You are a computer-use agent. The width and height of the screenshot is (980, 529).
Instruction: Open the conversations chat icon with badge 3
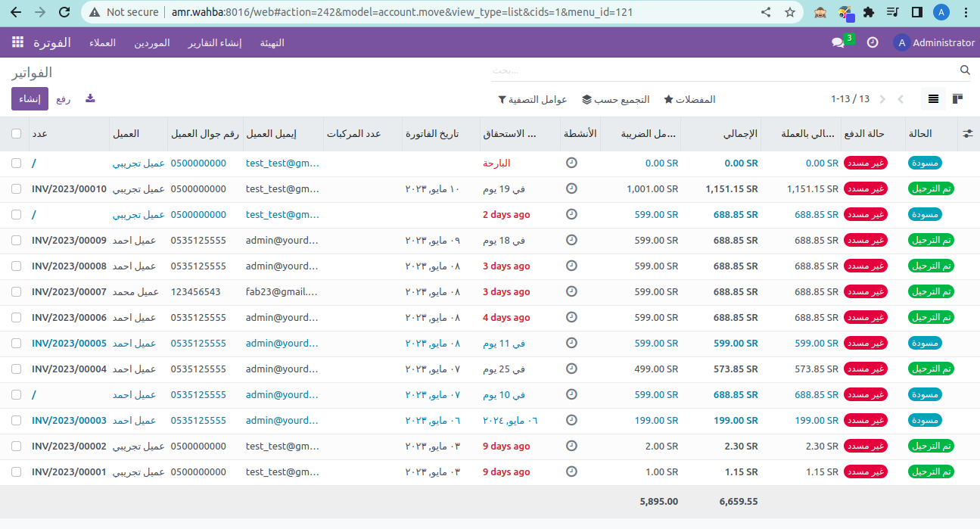[842, 42]
